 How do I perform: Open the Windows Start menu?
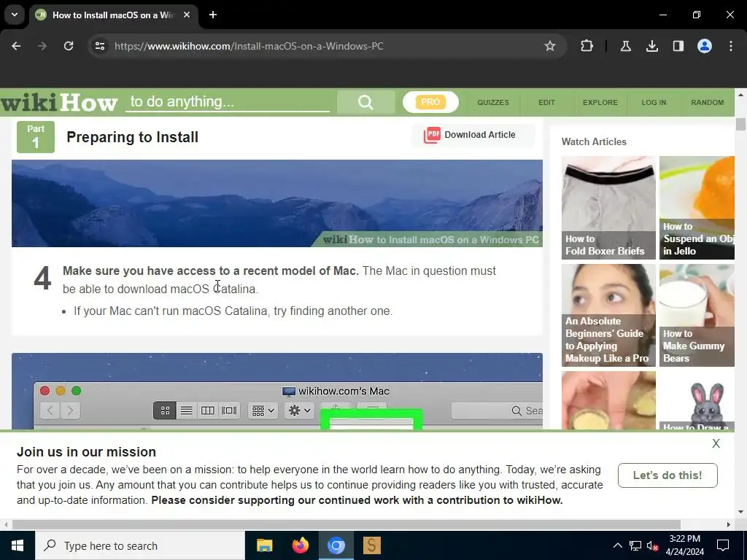coord(18,545)
